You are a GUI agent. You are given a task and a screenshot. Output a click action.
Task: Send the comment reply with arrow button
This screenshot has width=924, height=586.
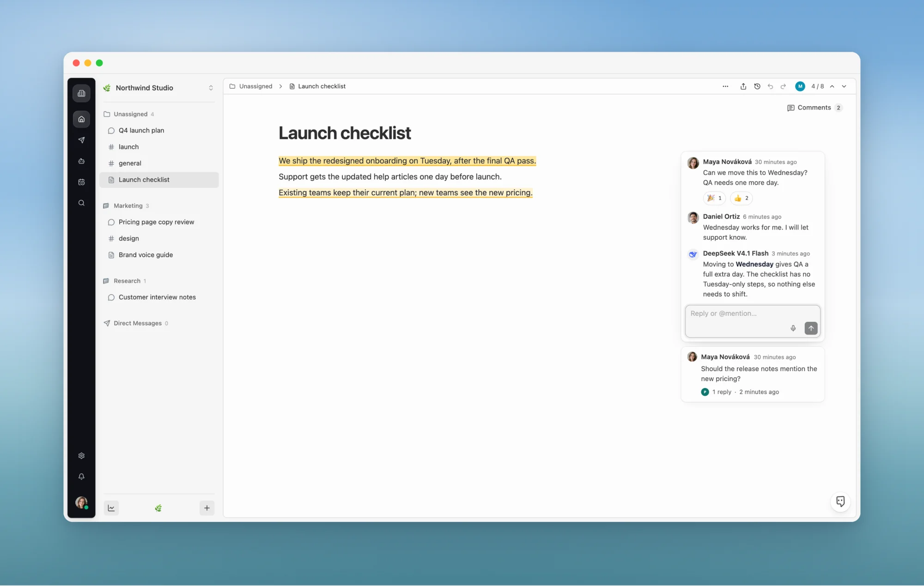(811, 328)
